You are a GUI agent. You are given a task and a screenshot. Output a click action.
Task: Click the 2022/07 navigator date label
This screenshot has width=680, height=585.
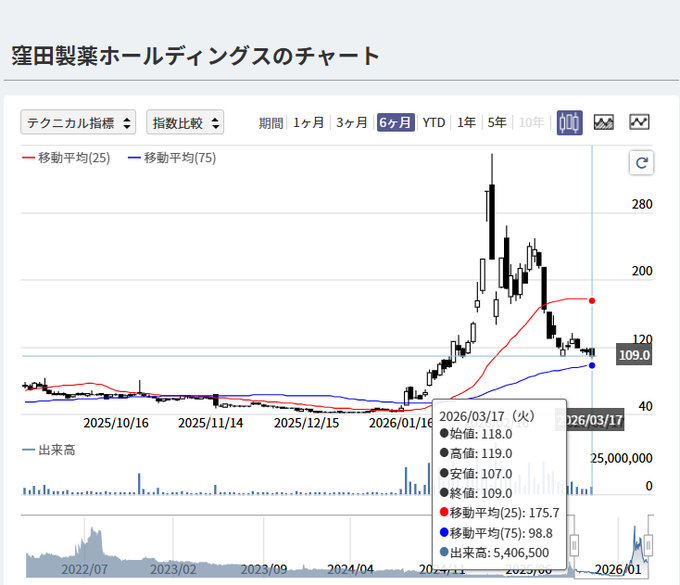point(84,569)
